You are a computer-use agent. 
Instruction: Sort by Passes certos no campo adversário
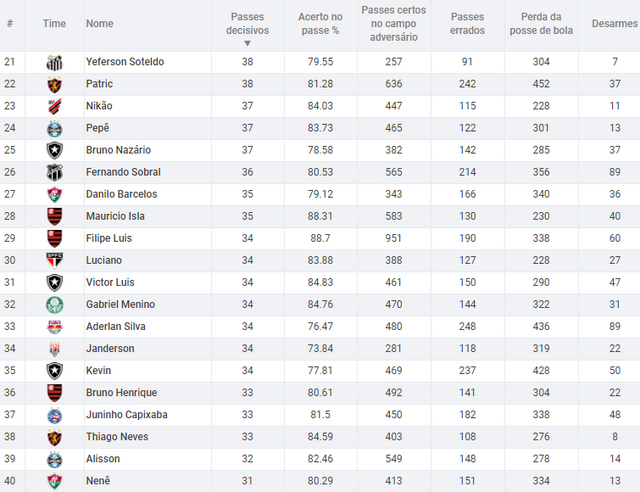(x=393, y=24)
